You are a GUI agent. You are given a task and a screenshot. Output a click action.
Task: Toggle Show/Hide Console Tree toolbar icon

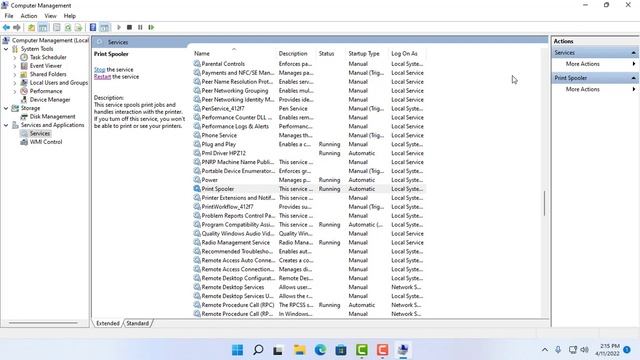[43, 27]
